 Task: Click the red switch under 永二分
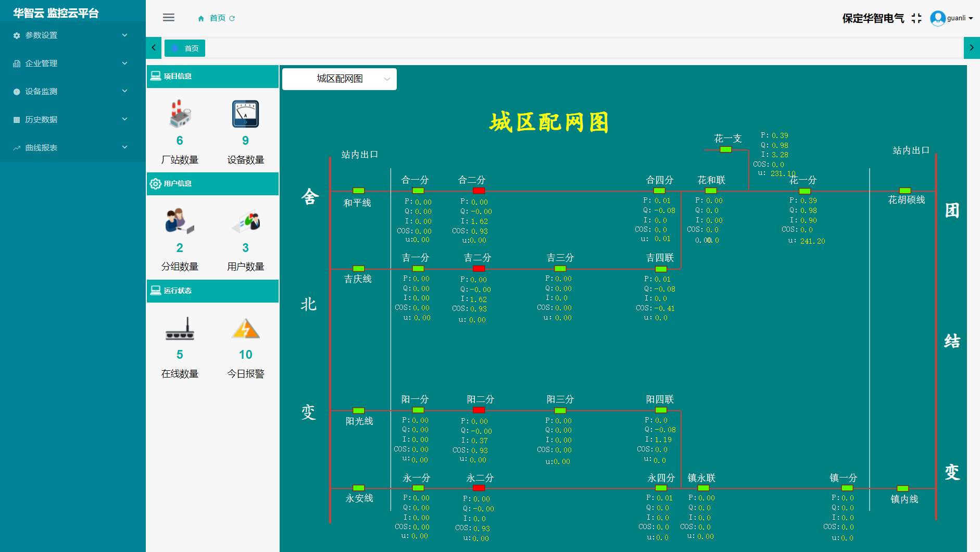(479, 488)
